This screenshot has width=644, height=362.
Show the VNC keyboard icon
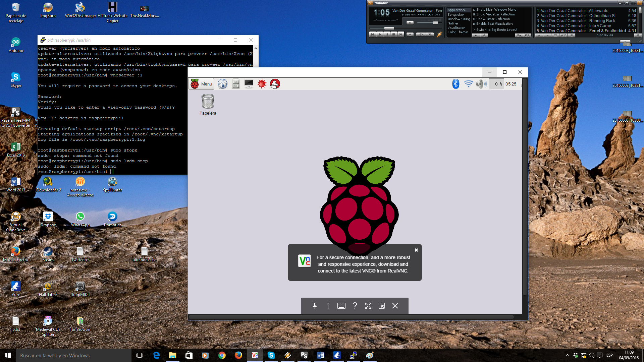(341, 306)
